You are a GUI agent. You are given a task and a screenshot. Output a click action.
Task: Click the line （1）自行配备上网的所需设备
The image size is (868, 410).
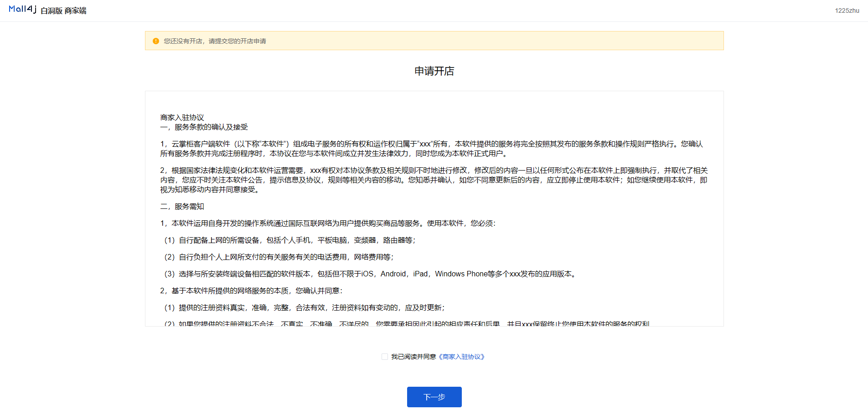289,240
